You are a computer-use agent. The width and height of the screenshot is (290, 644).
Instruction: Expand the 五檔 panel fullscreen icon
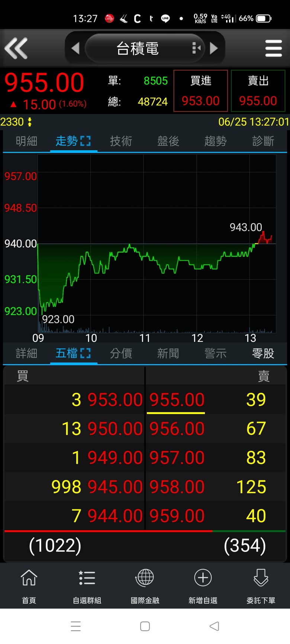pyautogui.click(x=86, y=353)
